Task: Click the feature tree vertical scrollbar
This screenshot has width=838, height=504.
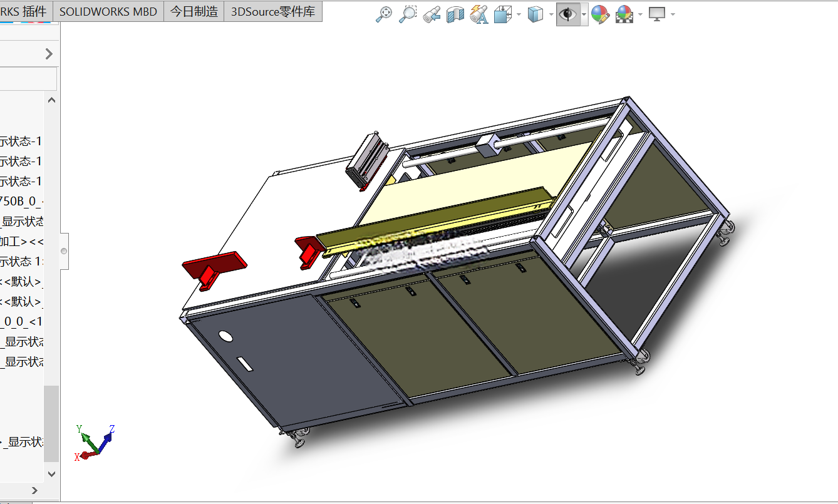Action: (x=51, y=286)
